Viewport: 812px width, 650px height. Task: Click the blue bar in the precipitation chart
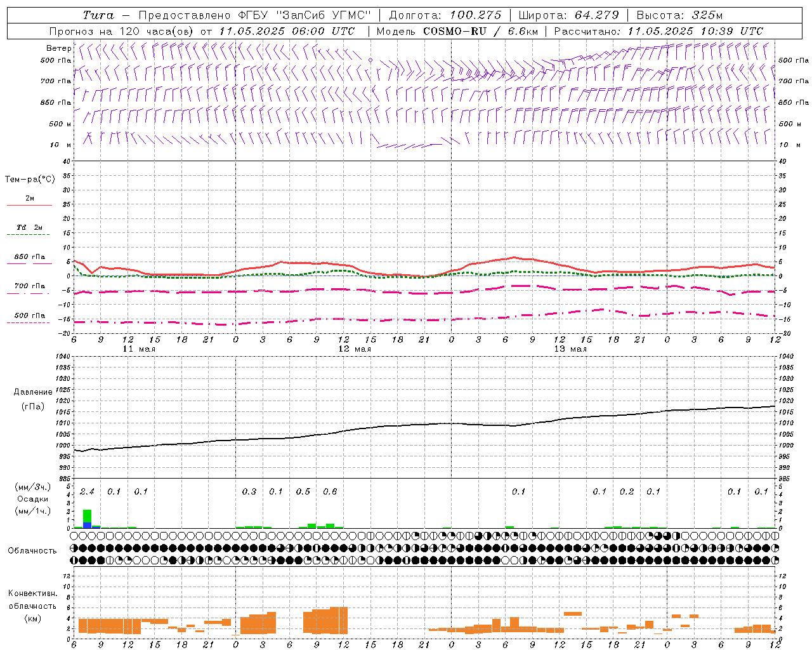pos(89,525)
